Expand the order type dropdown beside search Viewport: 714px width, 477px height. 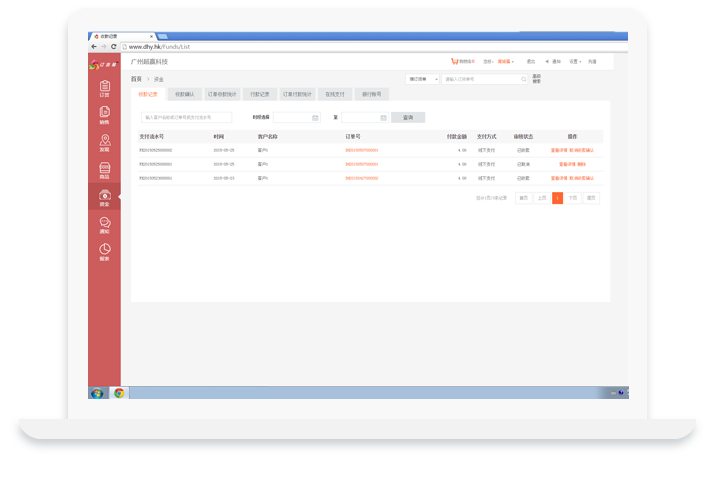pos(422,78)
